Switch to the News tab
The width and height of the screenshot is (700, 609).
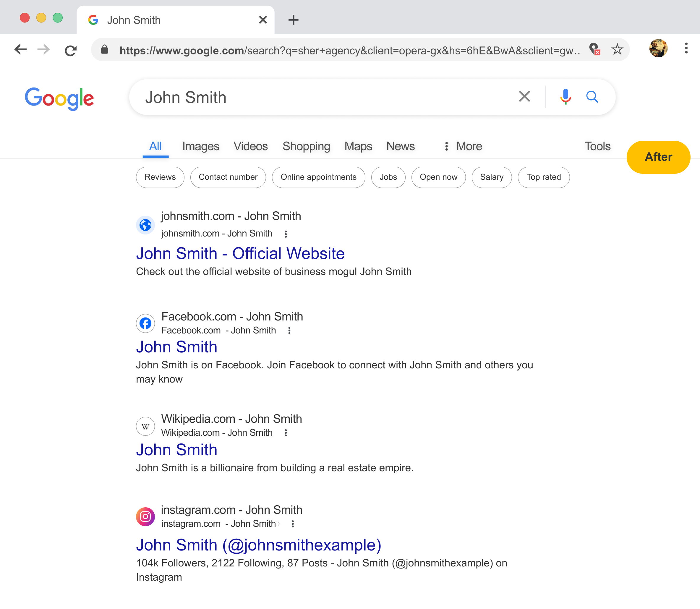click(400, 146)
